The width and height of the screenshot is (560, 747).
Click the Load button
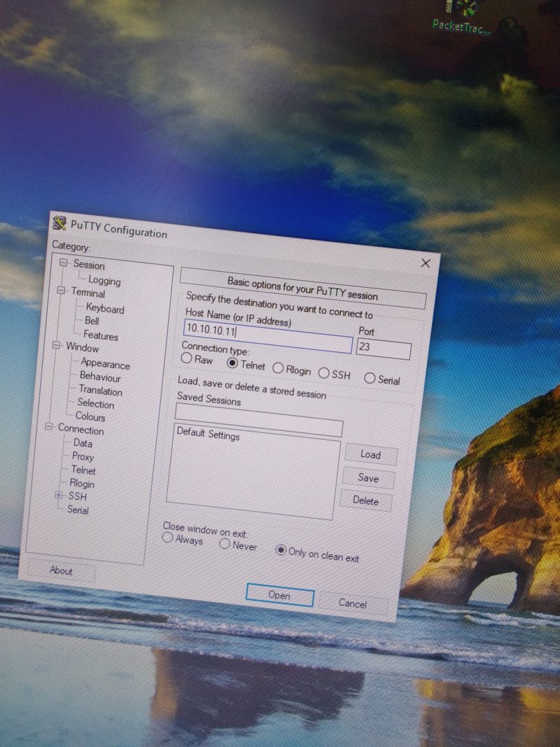coord(371,454)
